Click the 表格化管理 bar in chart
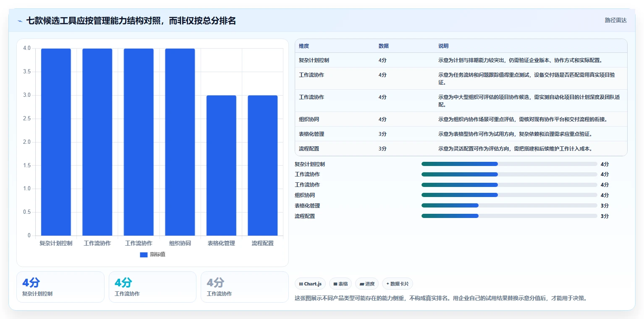The width and height of the screenshot is (644, 319). (x=221, y=166)
